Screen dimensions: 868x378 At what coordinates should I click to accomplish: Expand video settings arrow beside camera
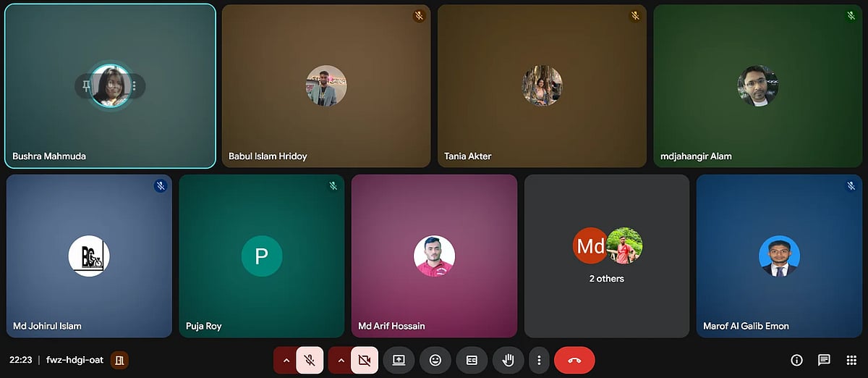click(341, 360)
